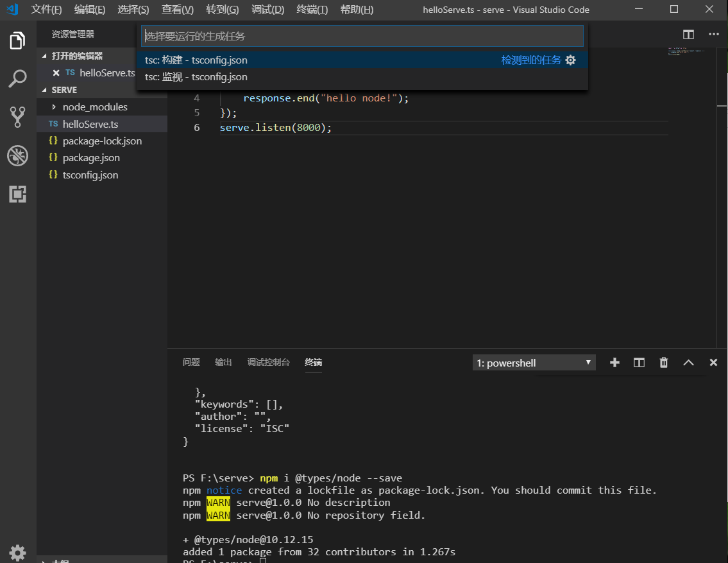This screenshot has height=563, width=728.
Task: Maximize the panel with up chevron
Action: tap(688, 363)
